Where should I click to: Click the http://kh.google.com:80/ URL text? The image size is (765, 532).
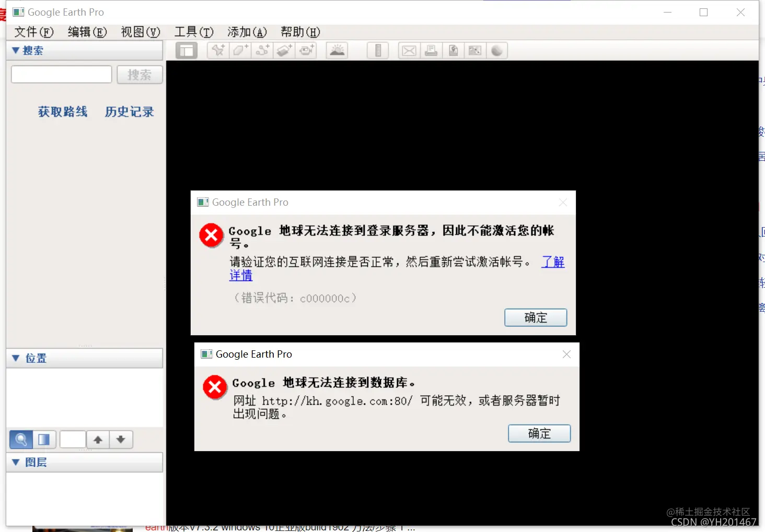[x=337, y=401]
